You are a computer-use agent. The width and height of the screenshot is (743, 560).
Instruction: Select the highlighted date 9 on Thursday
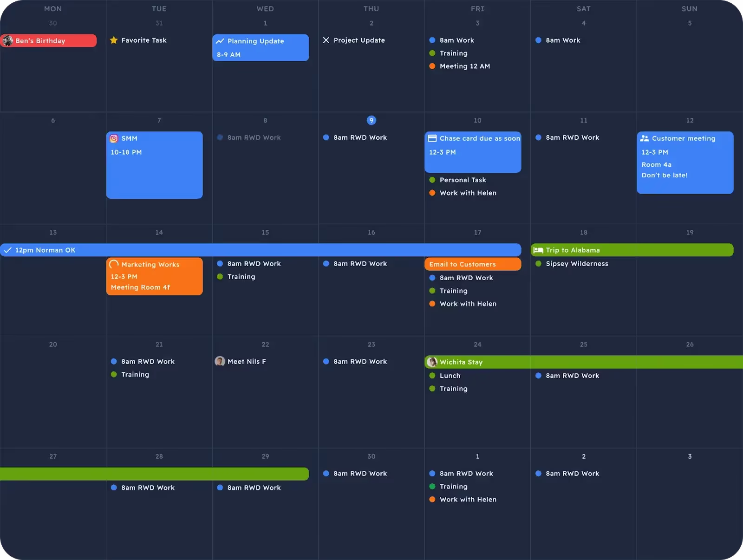point(371,120)
